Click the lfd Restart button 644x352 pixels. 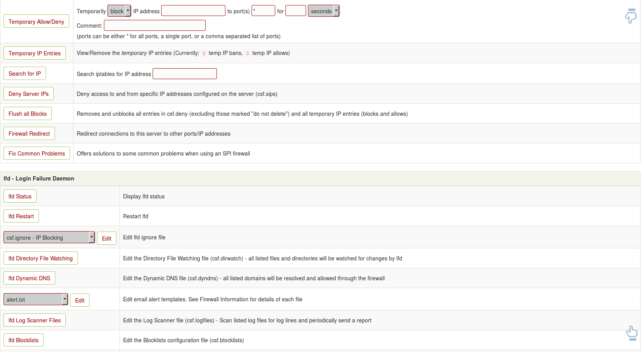(x=21, y=216)
